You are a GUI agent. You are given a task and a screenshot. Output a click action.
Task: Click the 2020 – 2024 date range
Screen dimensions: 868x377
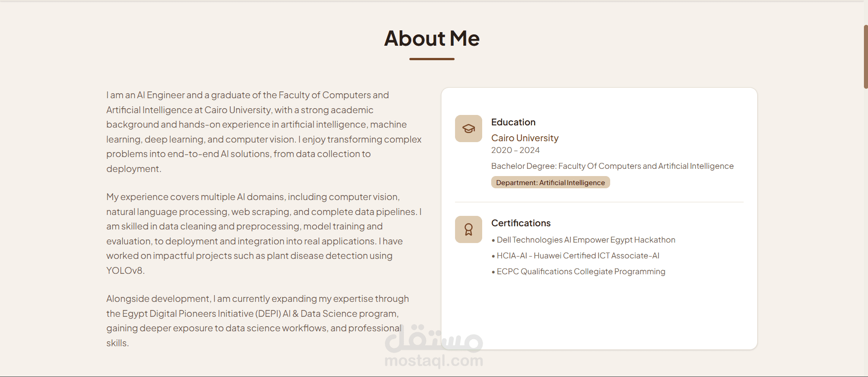tap(515, 150)
